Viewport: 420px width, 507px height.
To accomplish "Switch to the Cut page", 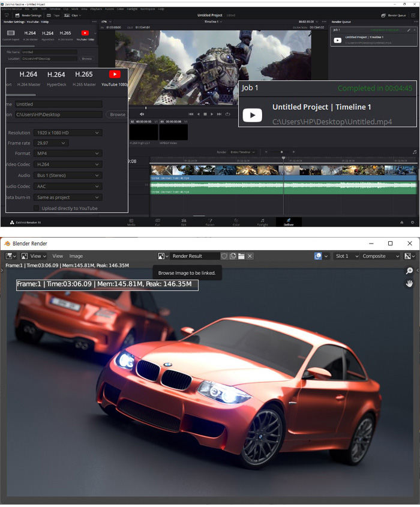I will pos(157,222).
